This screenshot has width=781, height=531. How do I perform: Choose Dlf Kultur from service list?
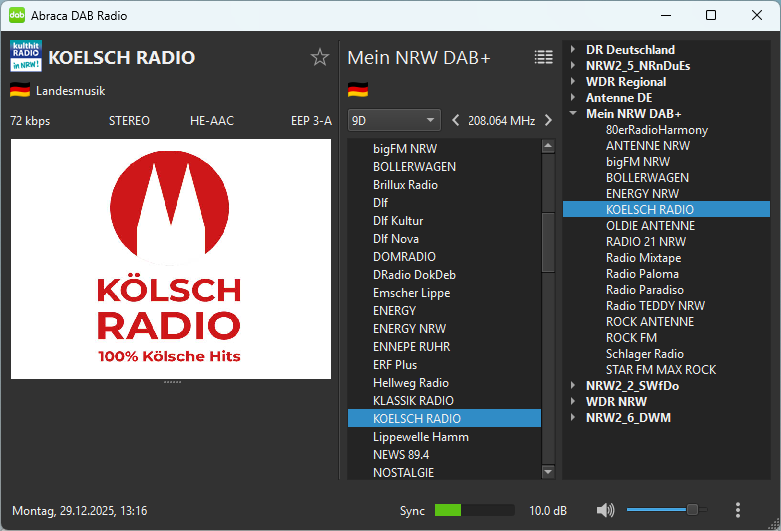point(398,221)
